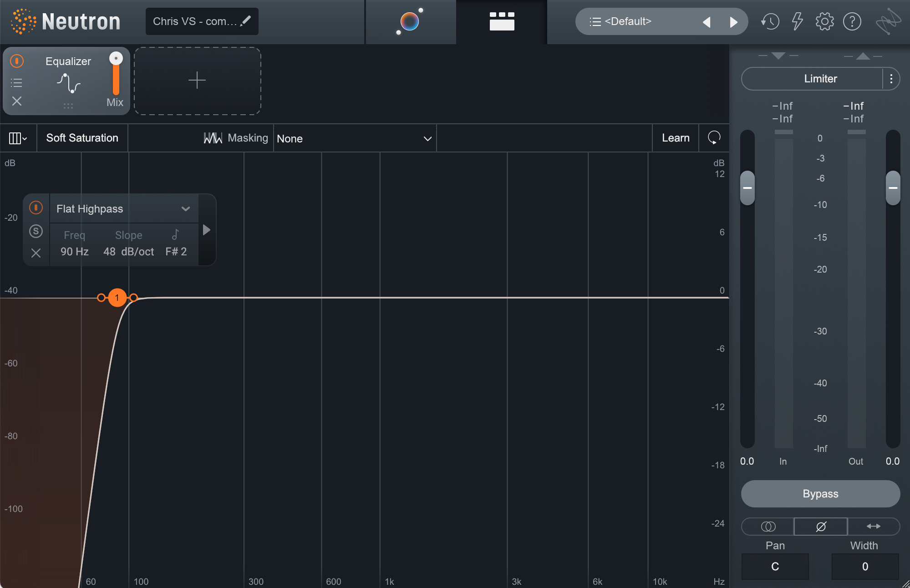
Task: Expand the Flat Highpass filter dropdown
Action: pos(185,208)
